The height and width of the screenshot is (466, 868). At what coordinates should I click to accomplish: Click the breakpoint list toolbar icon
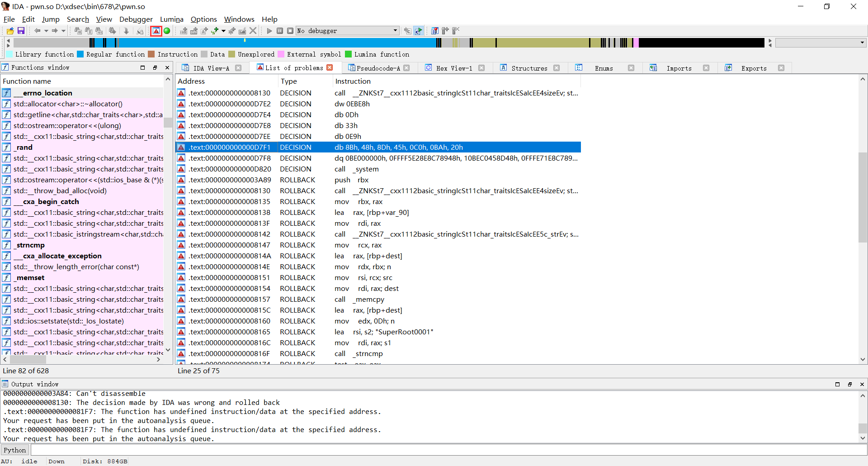pyautogui.click(x=435, y=31)
